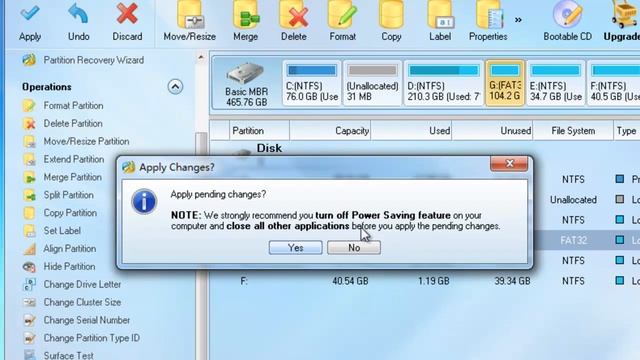Click the Merge Partition sidebar icon

(29, 177)
